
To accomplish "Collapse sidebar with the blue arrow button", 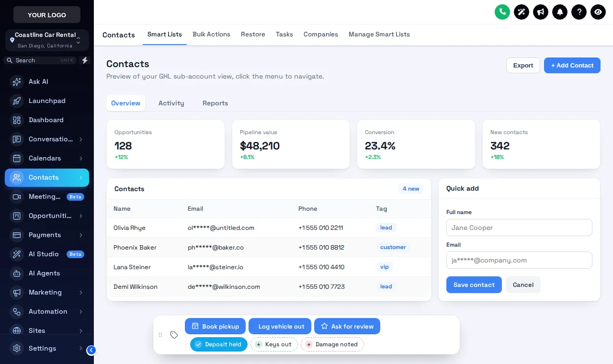I will (x=91, y=350).
